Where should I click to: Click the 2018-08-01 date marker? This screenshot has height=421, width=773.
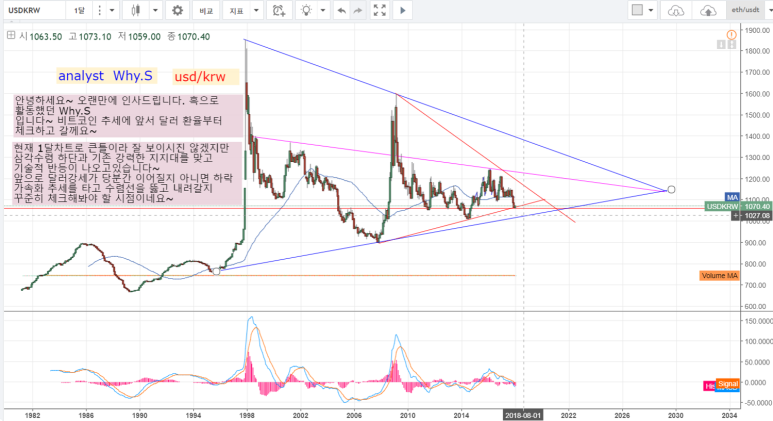(x=523, y=416)
